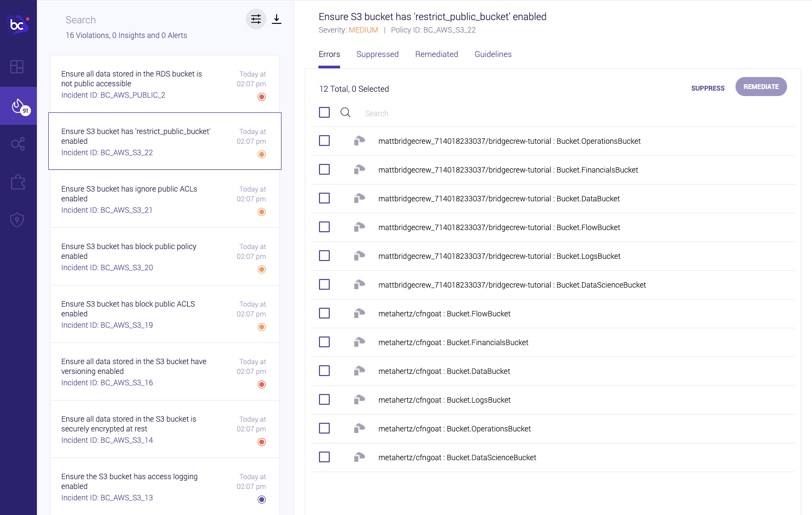Click severity dot on BC_AWS_S3_13 incident
This screenshot has height=515, width=812.
[x=261, y=500]
